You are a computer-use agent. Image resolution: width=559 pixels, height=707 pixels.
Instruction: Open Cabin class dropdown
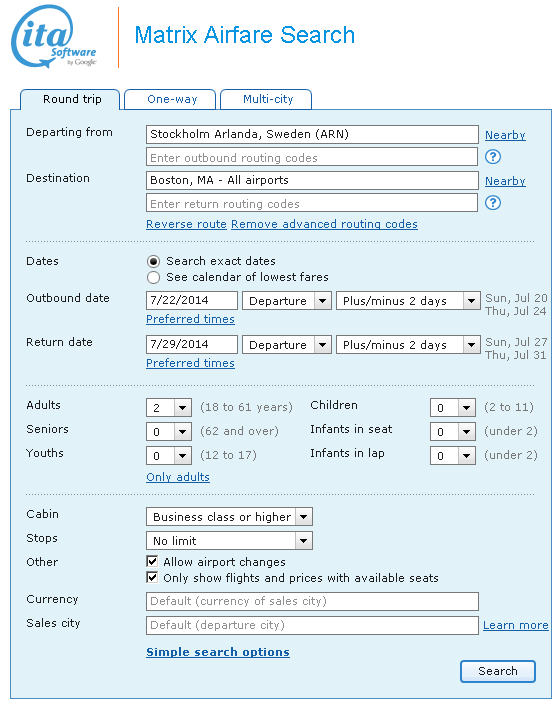tap(229, 517)
